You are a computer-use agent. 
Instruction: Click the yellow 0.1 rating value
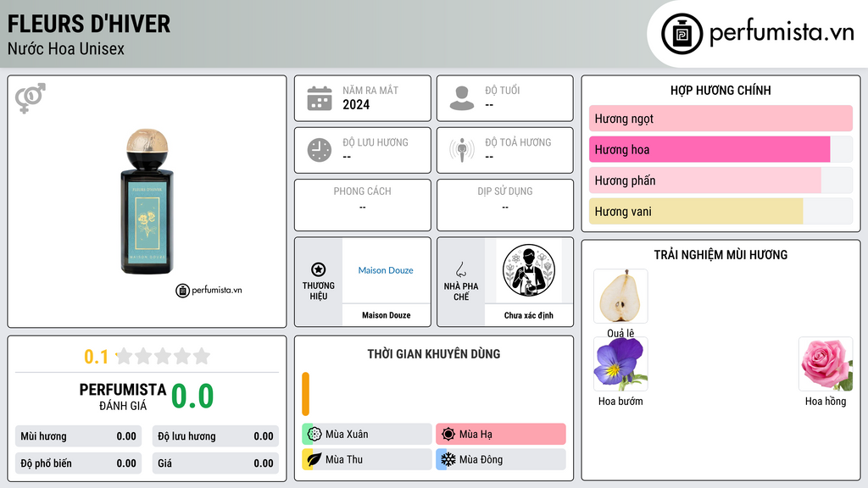pos(96,357)
